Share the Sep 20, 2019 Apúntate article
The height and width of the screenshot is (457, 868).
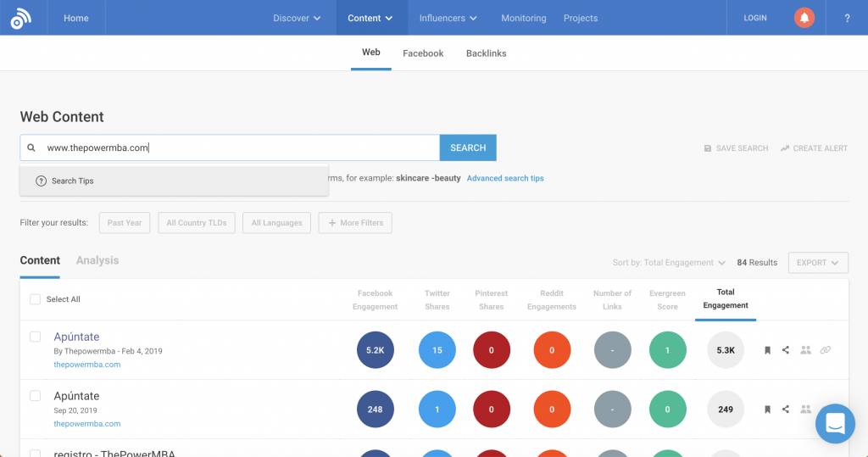786,410
